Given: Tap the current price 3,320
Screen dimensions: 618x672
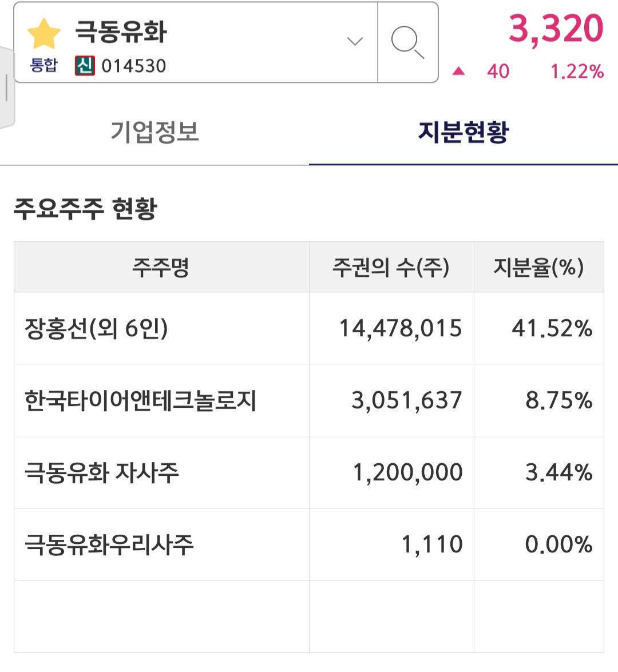Looking at the screenshot, I should coord(556,29).
